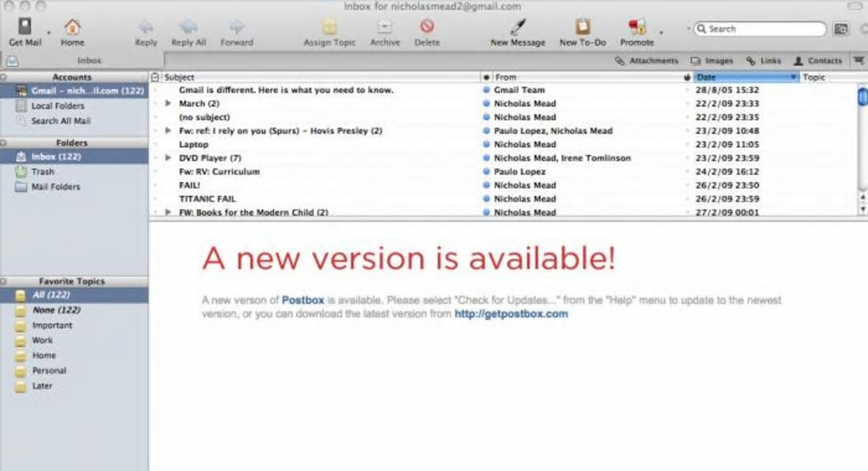Click the message list scroll down arrow
Image resolution: width=868 pixels, height=471 pixels.
pos(862,208)
